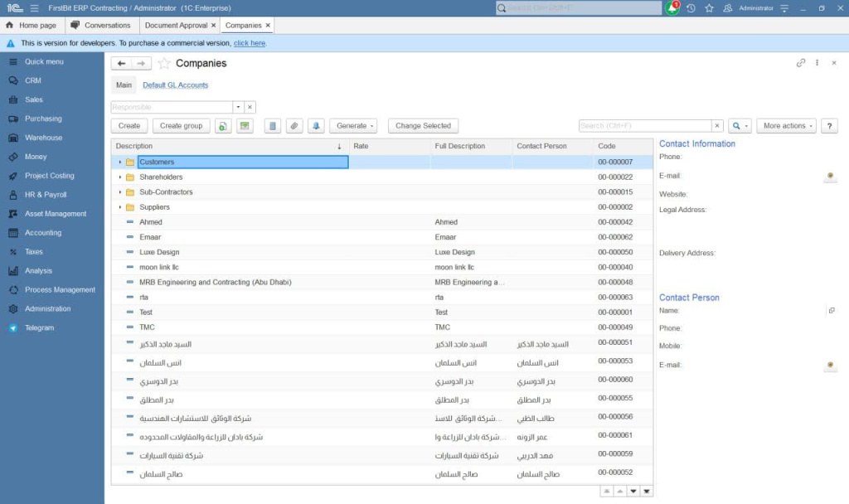Screen dimensions: 849x504
Task: Open favorites star in title bar
Action: click(710, 8)
